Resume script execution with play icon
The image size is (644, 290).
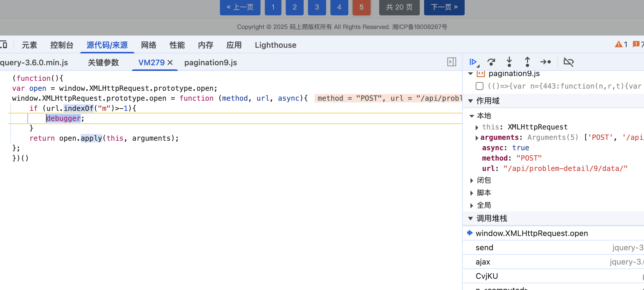(x=473, y=62)
